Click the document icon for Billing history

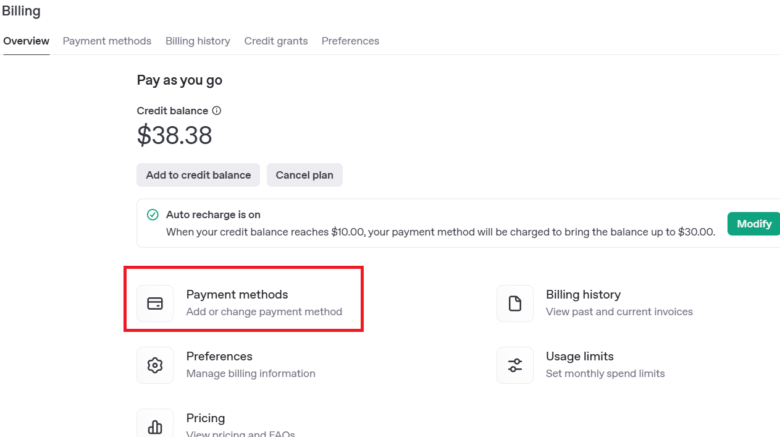coord(515,303)
